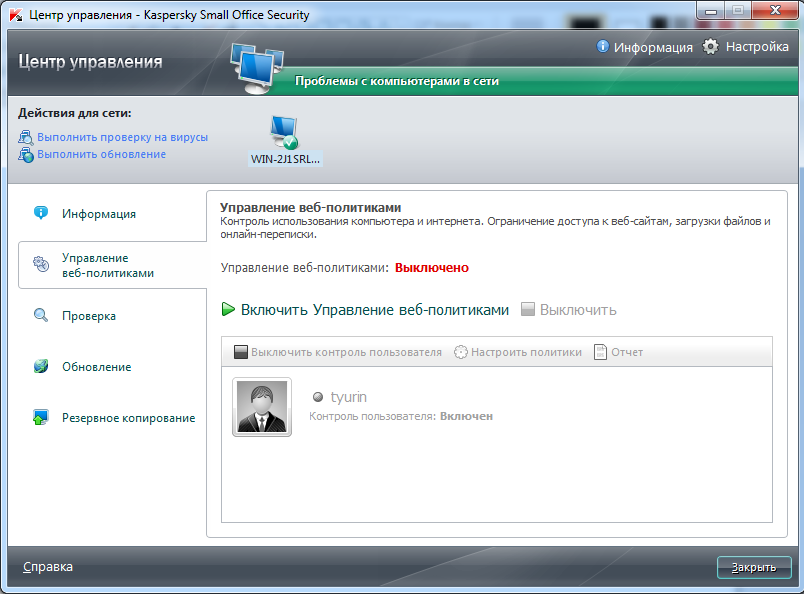Run Выполнить обновление for network

102,154
